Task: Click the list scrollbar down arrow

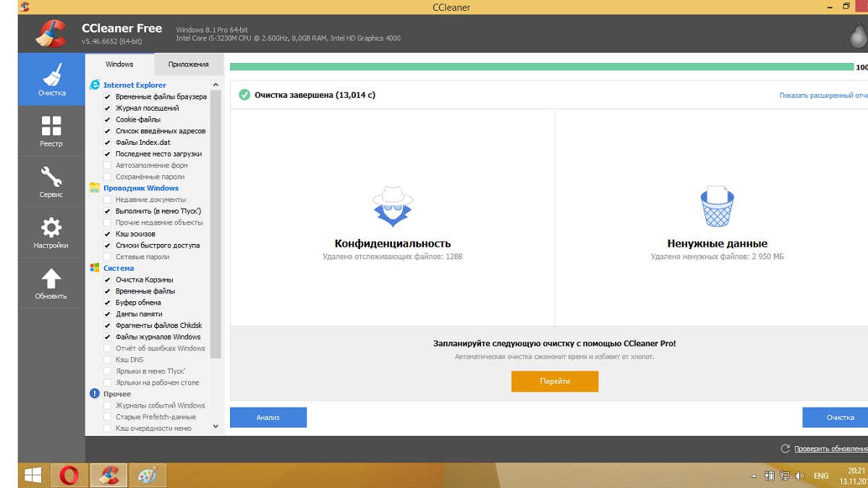Action: pyautogui.click(x=216, y=427)
